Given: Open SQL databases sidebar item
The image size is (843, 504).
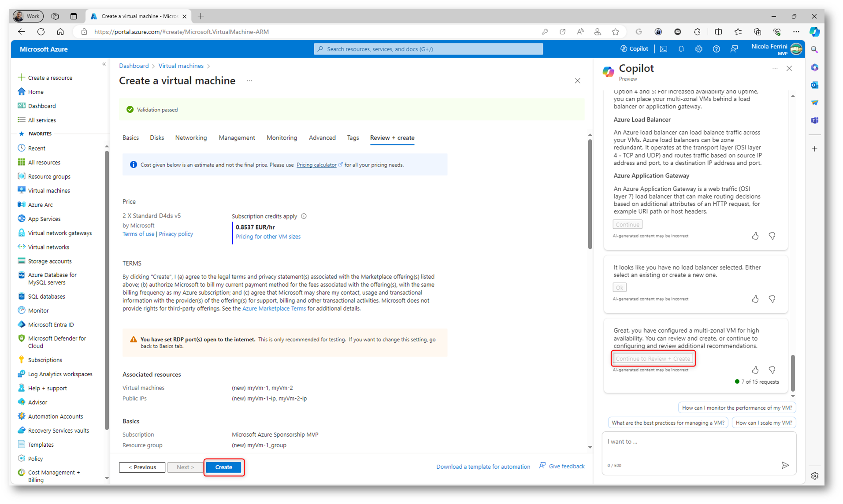Looking at the screenshot, I should pyautogui.click(x=46, y=296).
